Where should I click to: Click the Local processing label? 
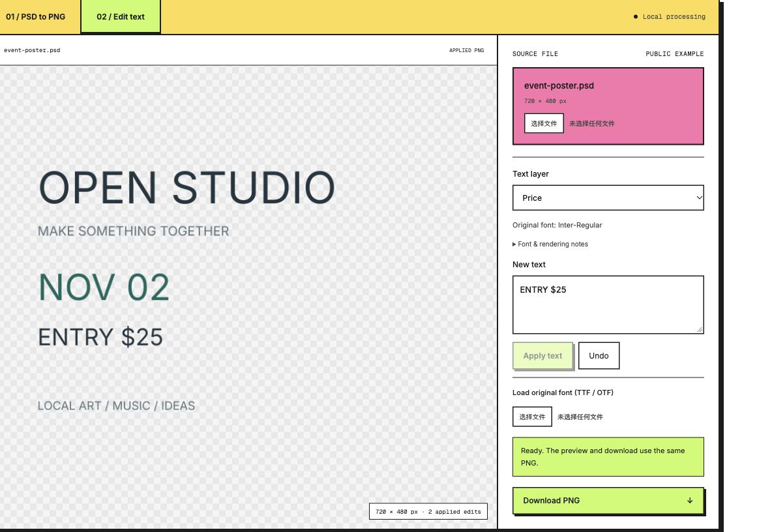(674, 17)
